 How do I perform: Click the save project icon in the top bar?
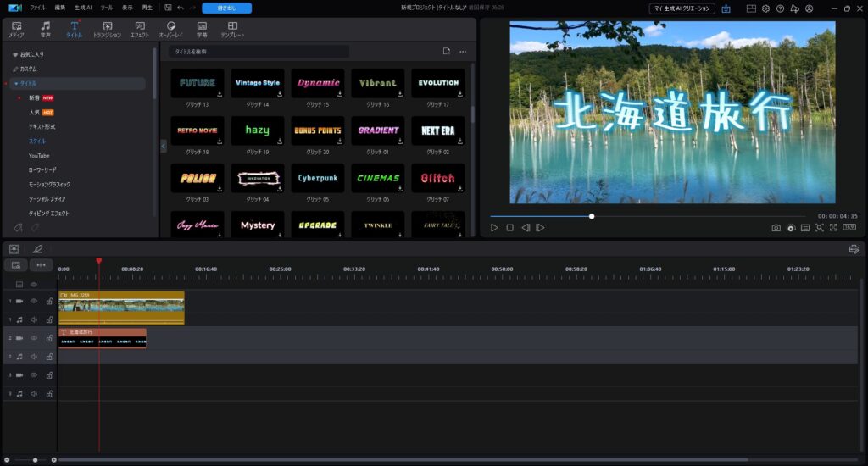click(x=168, y=8)
